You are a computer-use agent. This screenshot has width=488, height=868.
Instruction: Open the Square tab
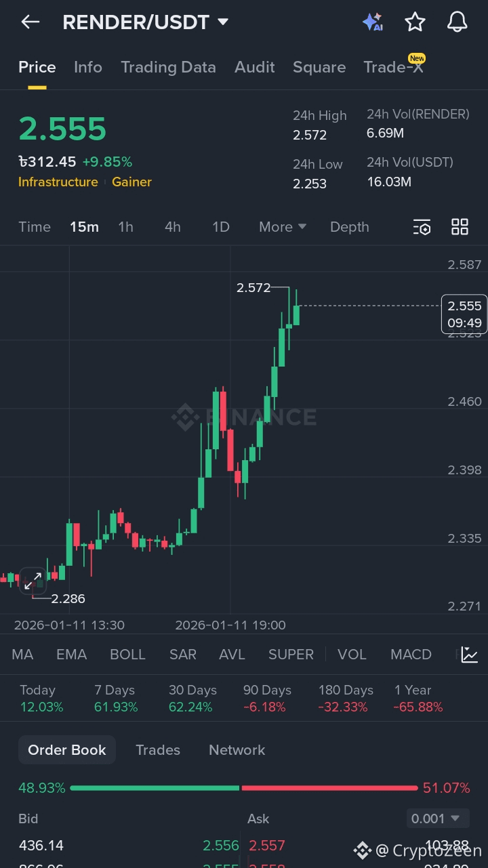[x=319, y=67]
